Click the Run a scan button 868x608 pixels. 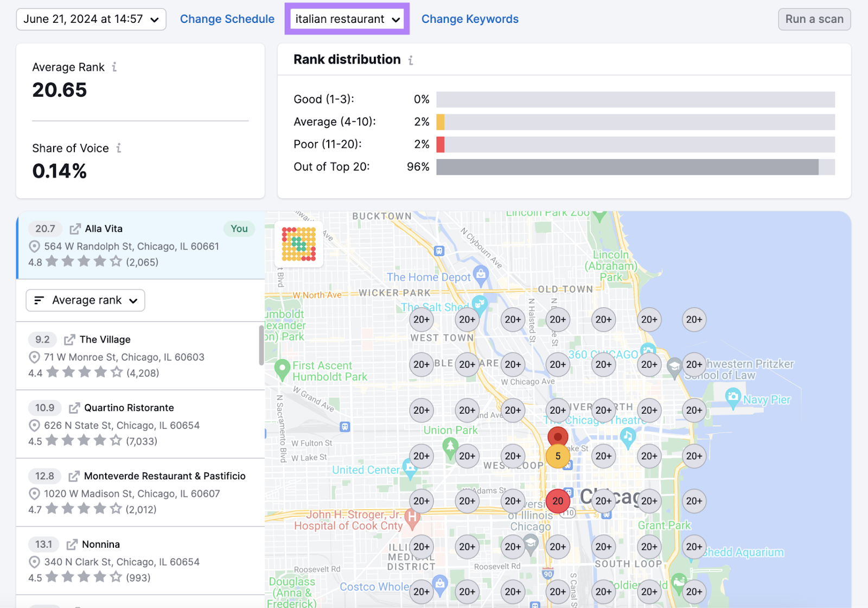click(x=814, y=18)
